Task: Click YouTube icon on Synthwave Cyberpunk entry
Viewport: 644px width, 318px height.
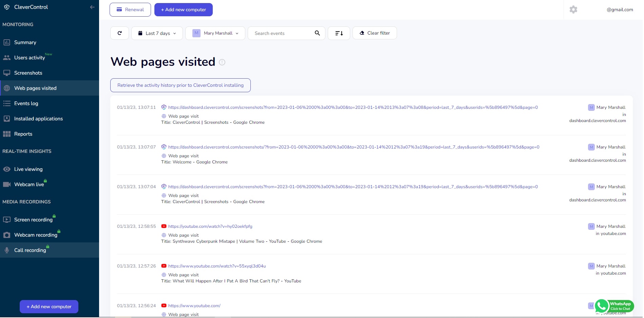Action: [164, 226]
